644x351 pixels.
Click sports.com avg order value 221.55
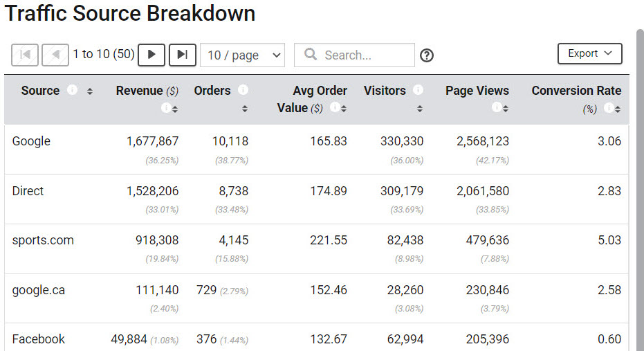pyautogui.click(x=329, y=240)
